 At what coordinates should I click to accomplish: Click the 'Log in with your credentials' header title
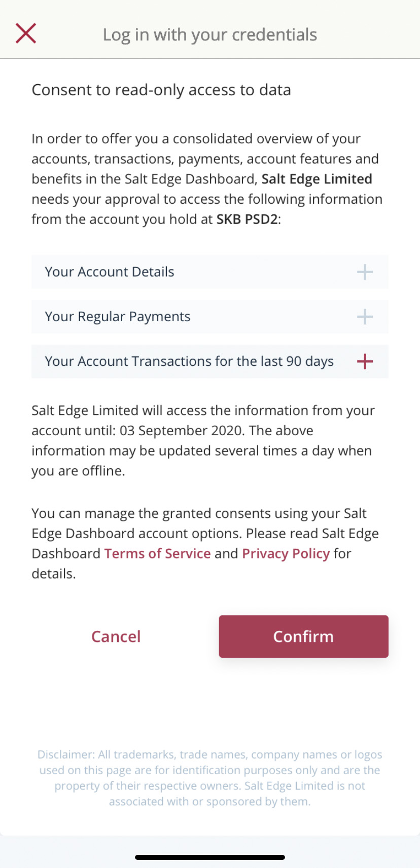point(210,34)
